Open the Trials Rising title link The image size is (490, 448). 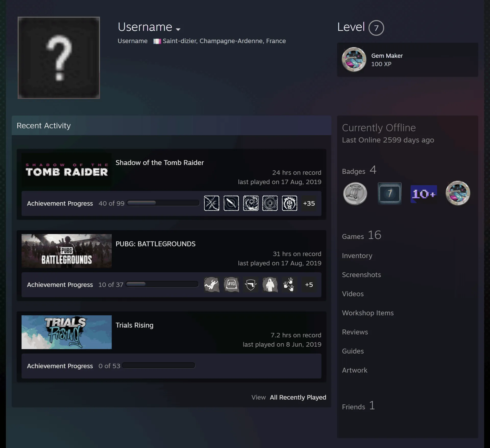[x=134, y=325]
